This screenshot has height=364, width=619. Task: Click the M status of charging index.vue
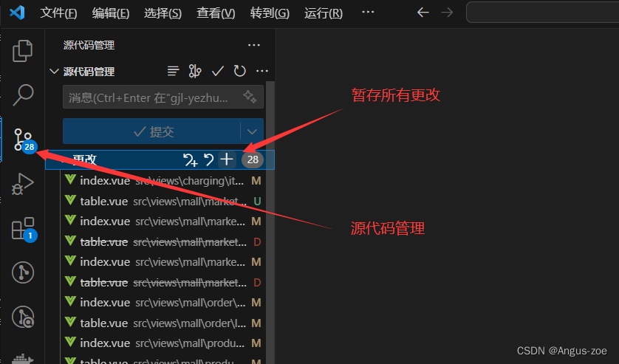pos(256,181)
